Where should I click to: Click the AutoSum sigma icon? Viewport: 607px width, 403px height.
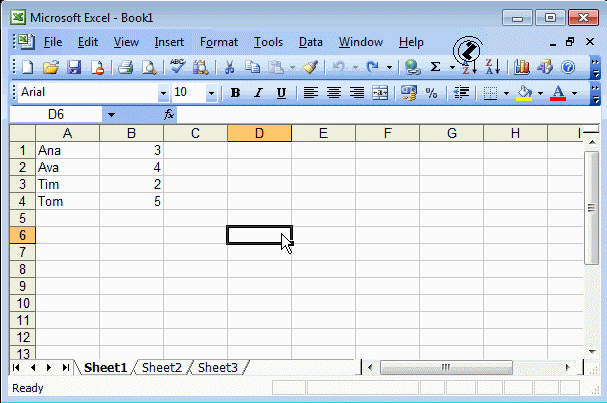[436, 67]
